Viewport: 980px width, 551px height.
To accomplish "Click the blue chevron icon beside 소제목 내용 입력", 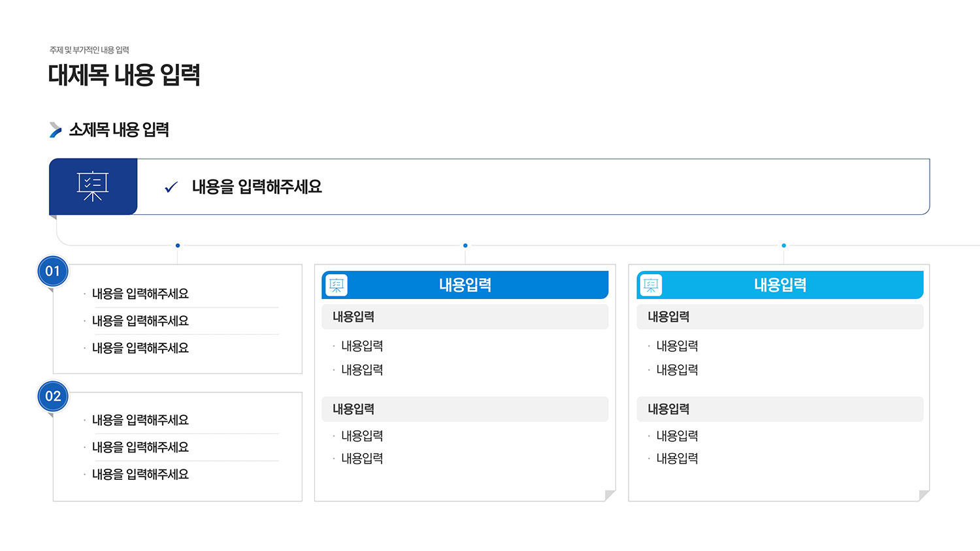I will 56,130.
